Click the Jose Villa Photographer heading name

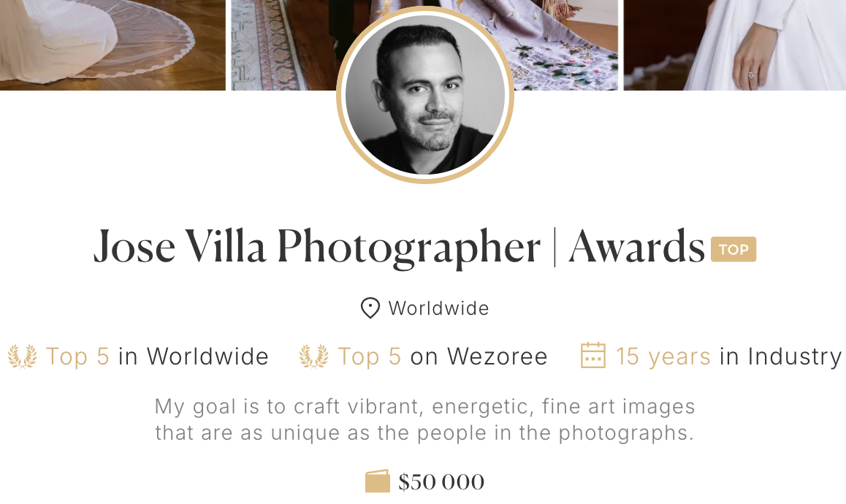pos(316,247)
